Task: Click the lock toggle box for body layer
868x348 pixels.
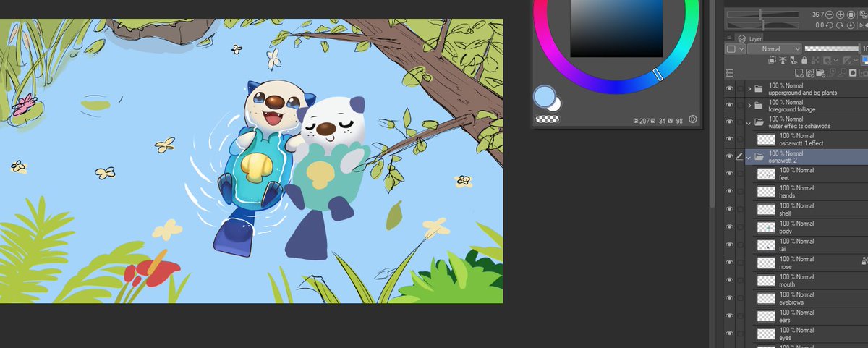Action: click(x=739, y=227)
